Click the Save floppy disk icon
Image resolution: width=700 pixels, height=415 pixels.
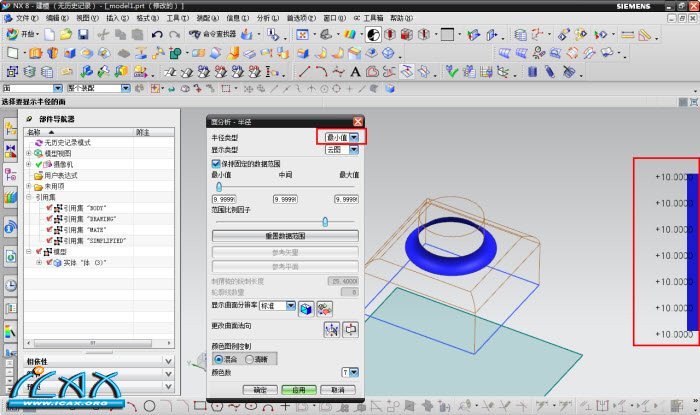click(84, 34)
